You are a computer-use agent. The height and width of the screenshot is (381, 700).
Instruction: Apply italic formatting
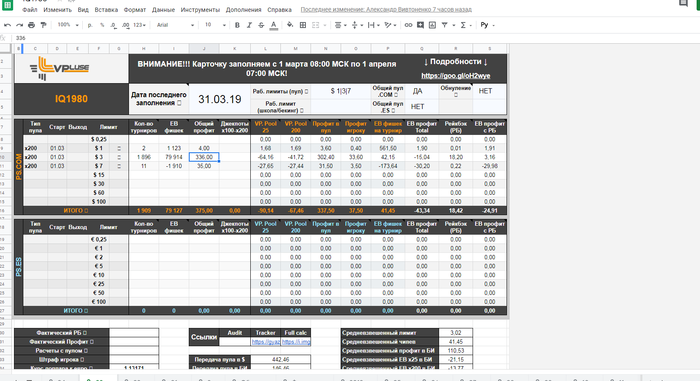point(249,25)
